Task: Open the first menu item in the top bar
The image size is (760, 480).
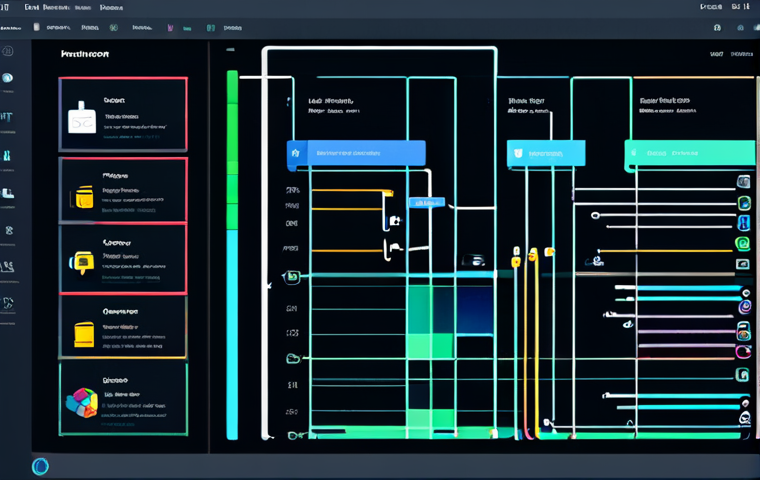Action: 32,7
